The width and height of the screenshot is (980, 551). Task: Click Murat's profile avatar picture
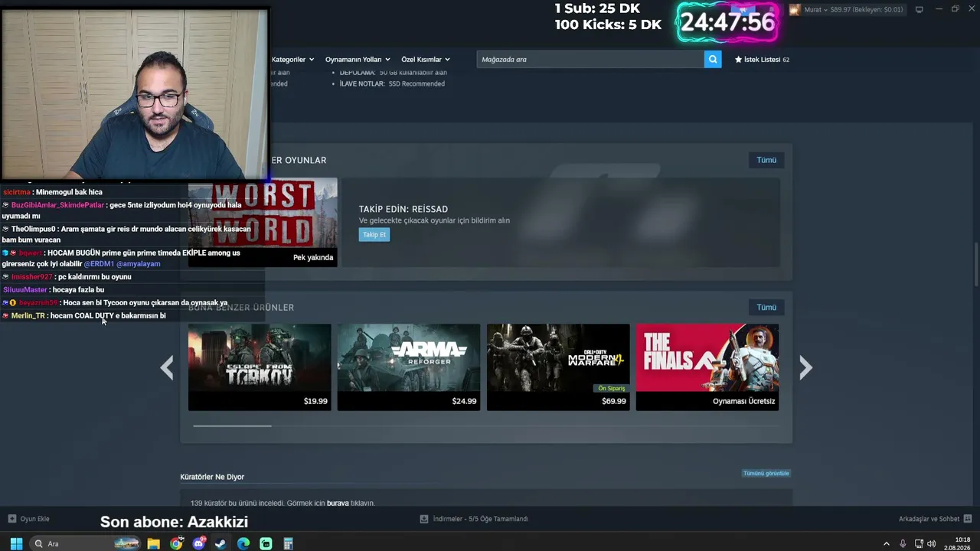pos(795,10)
